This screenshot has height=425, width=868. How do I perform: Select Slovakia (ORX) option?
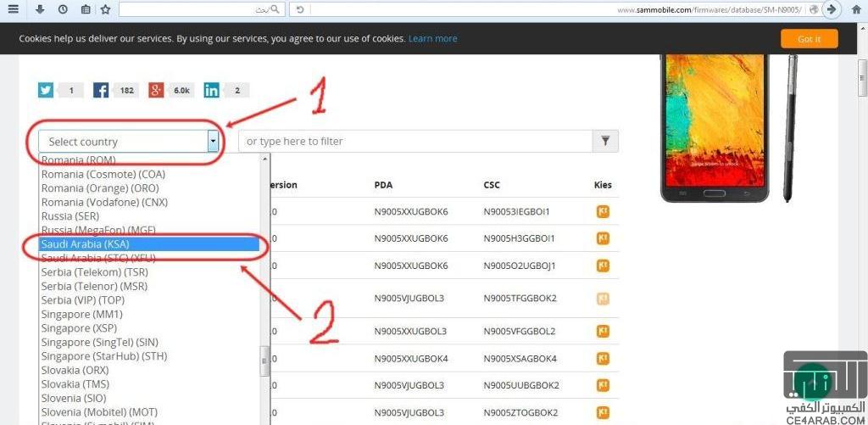pos(149,370)
